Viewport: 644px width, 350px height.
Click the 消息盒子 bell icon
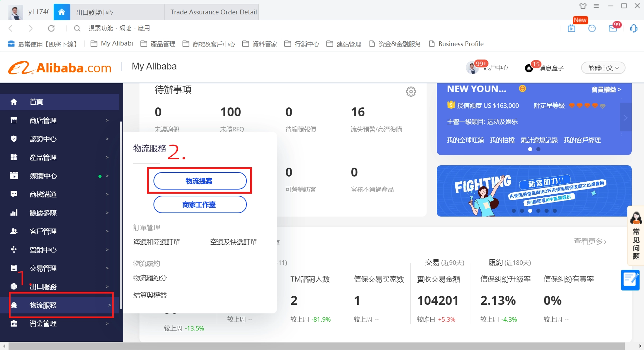point(529,68)
